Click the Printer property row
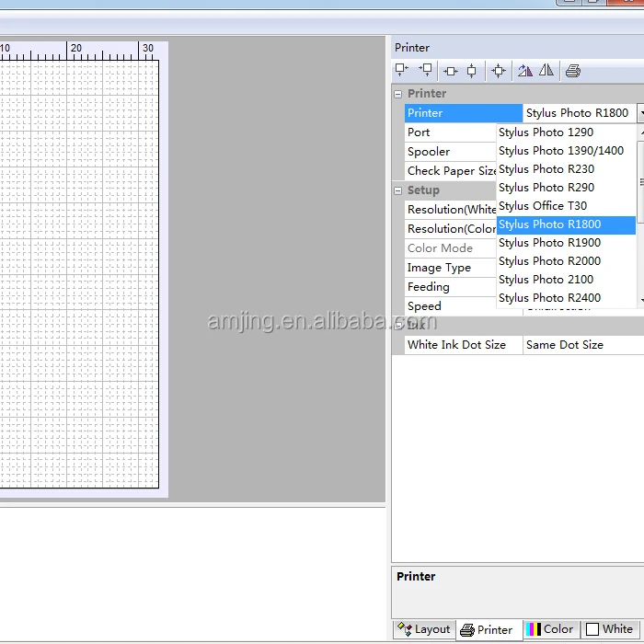 [464, 113]
